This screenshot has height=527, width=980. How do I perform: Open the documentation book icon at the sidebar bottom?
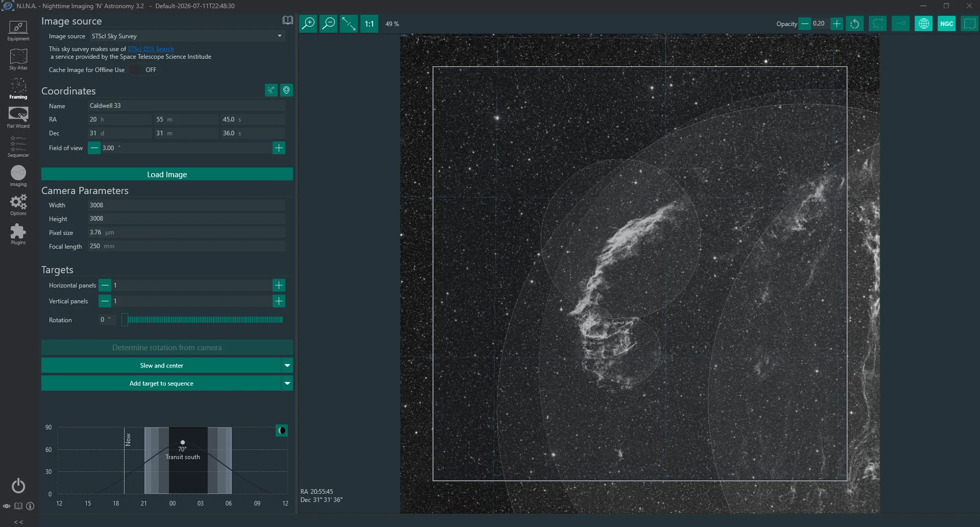(x=18, y=506)
